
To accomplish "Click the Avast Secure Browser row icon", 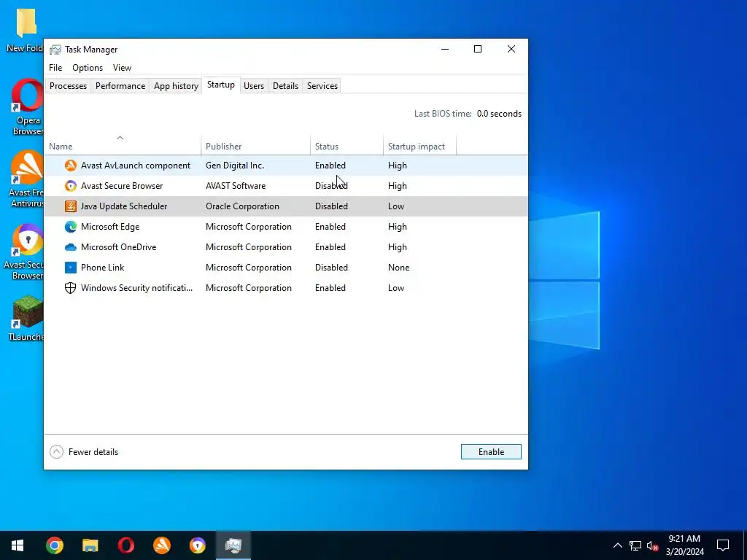I will click(x=71, y=186).
